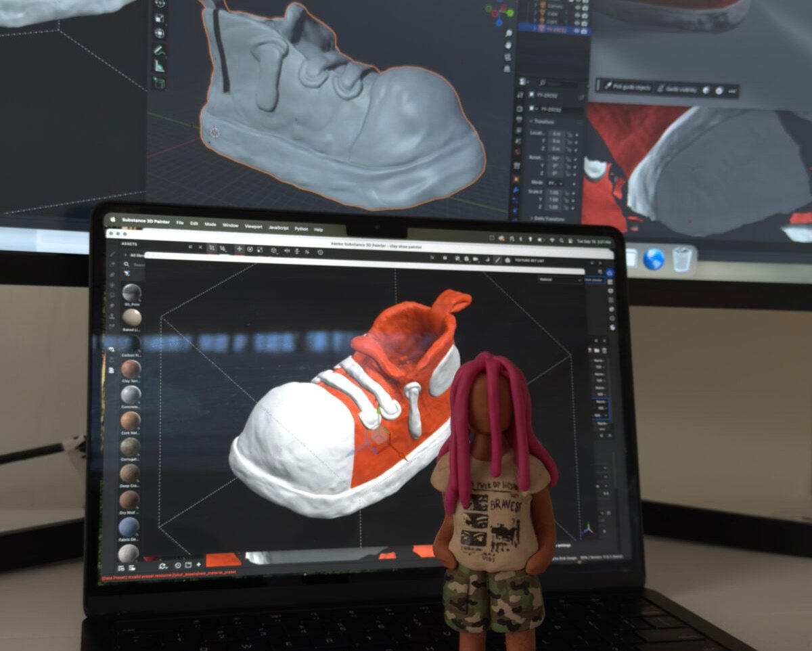Open the File menu in Substance 3D Painter

[180, 223]
